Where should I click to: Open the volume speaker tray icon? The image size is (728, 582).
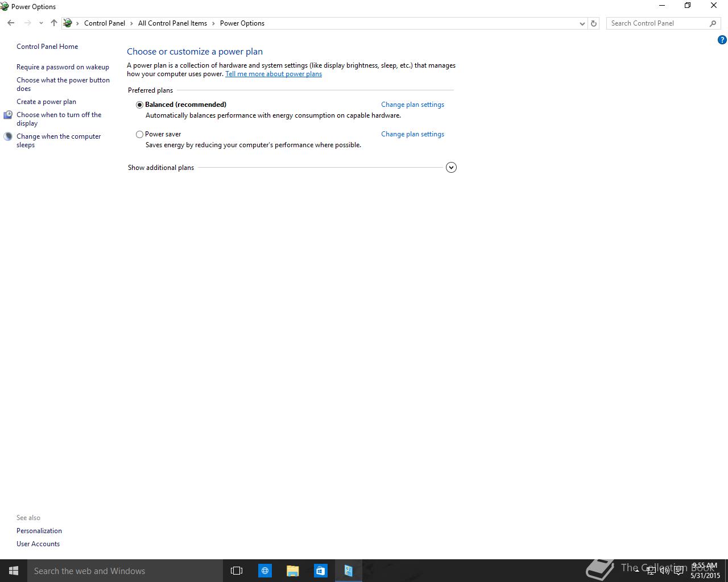coord(665,571)
